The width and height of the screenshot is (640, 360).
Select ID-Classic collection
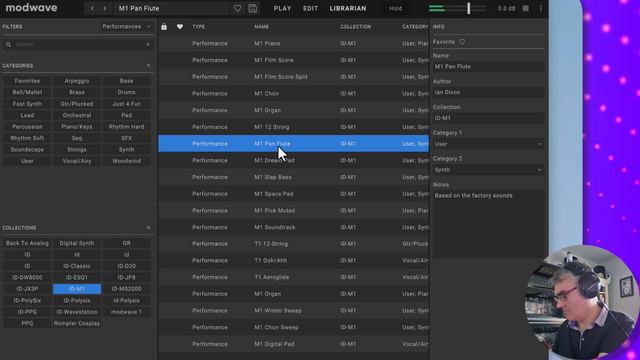77,266
